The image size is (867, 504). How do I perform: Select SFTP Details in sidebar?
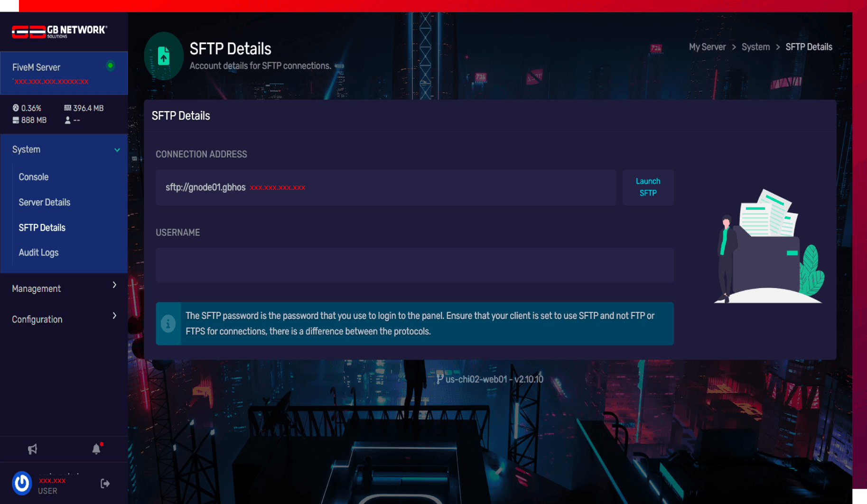(x=42, y=228)
